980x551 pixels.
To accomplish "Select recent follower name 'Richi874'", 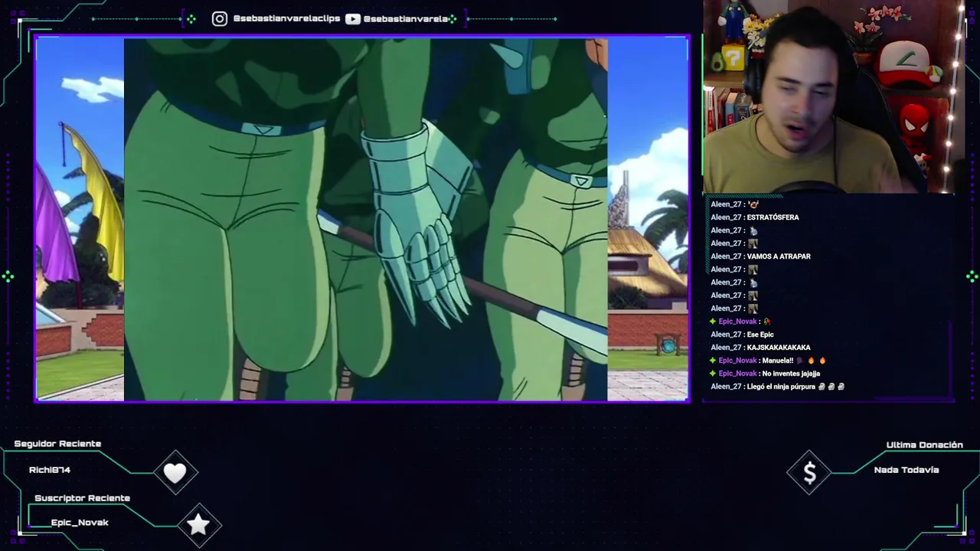I will click(50, 470).
